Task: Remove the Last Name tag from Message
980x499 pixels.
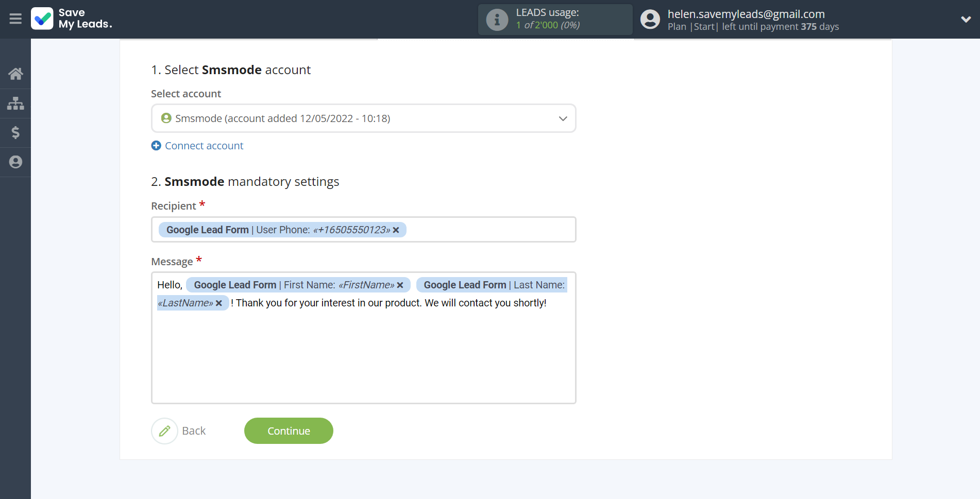Action: tap(218, 303)
